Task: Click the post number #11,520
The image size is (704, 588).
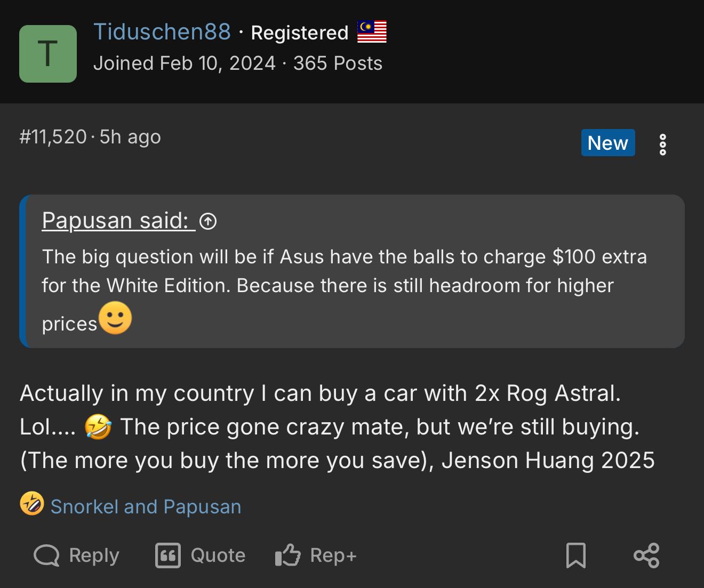Action: 53,137
